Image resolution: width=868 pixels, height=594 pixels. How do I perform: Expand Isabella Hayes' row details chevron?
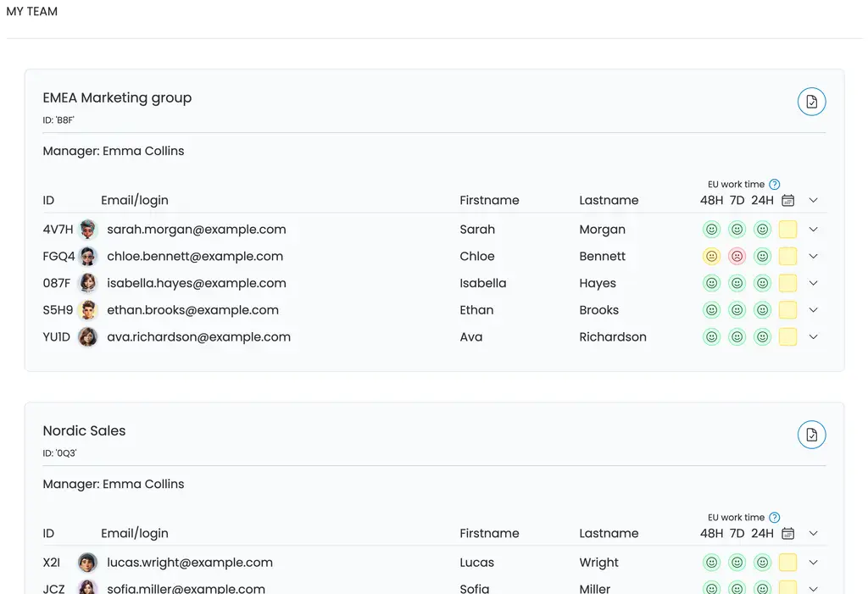[x=814, y=283]
